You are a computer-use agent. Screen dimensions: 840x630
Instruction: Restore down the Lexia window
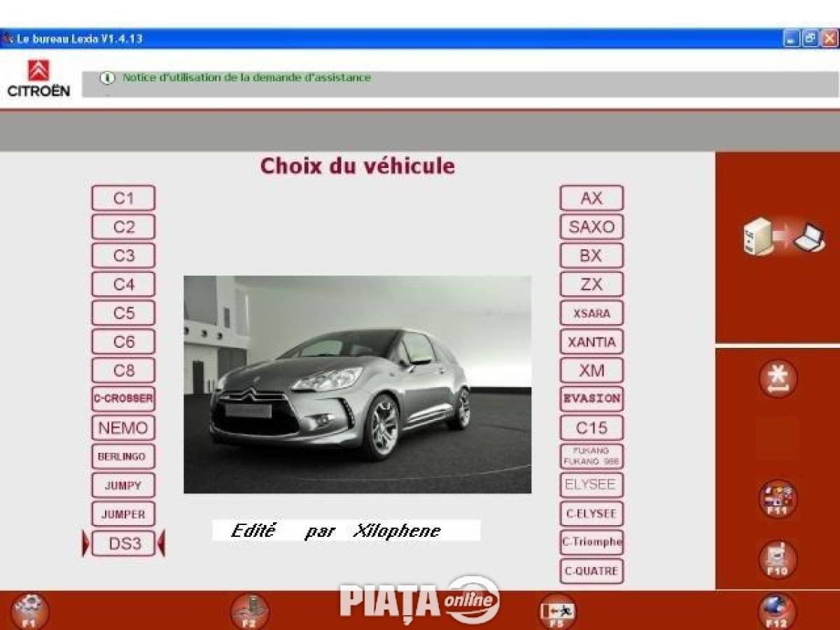point(810,38)
